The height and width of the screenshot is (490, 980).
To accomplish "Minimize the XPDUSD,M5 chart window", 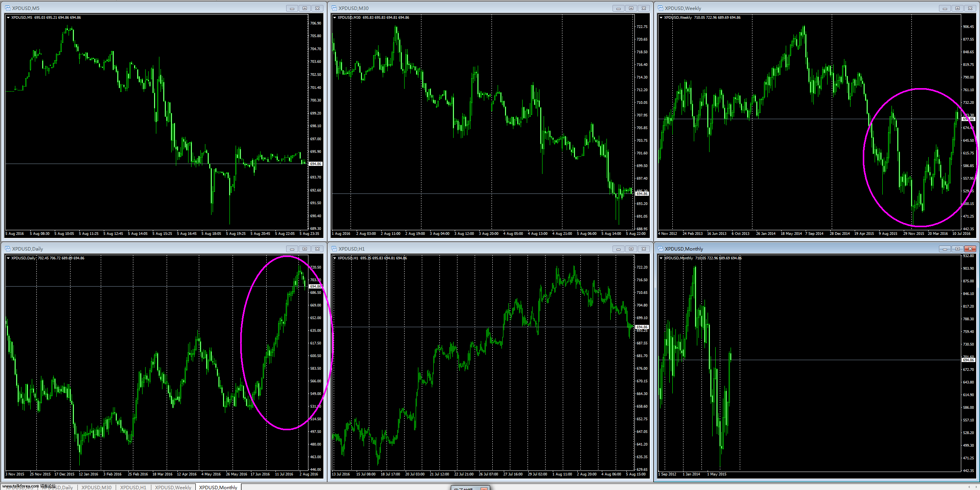I will [x=292, y=8].
